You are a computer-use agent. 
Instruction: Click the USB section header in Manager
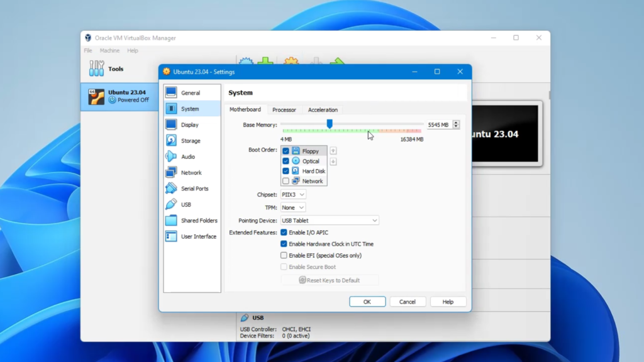258,317
